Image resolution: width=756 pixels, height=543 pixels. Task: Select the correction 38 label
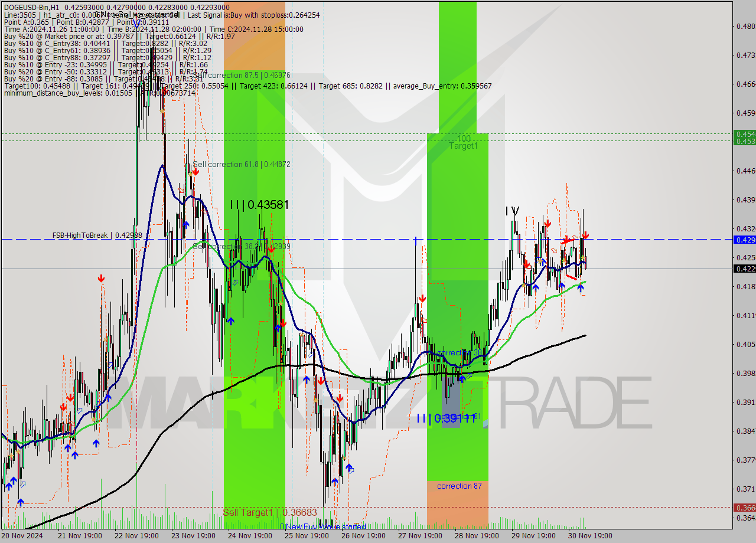(459, 352)
